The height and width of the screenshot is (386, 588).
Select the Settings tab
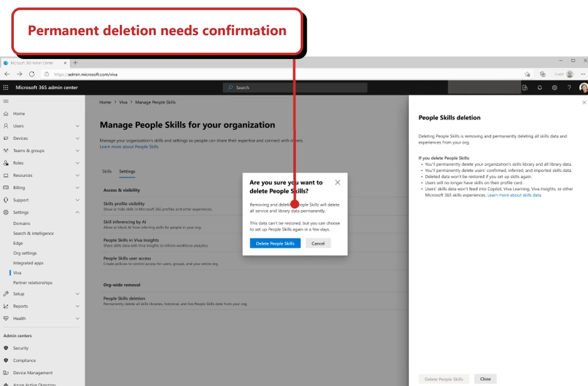[x=127, y=171]
